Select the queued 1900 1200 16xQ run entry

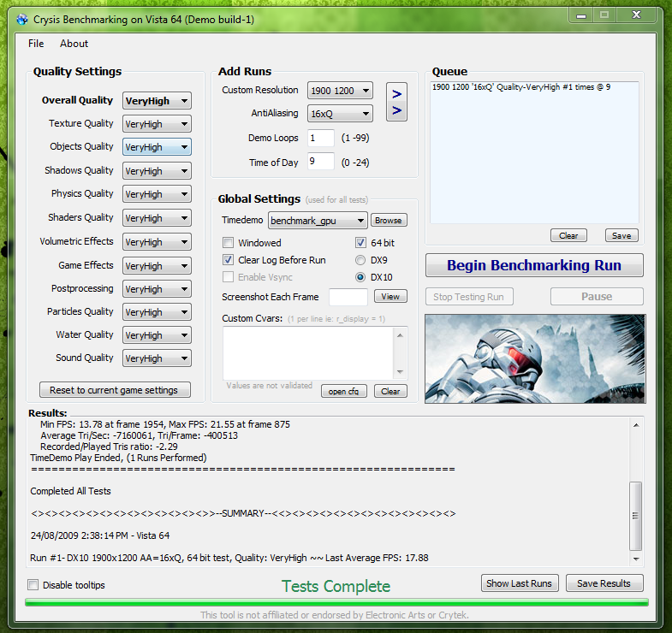point(521,87)
